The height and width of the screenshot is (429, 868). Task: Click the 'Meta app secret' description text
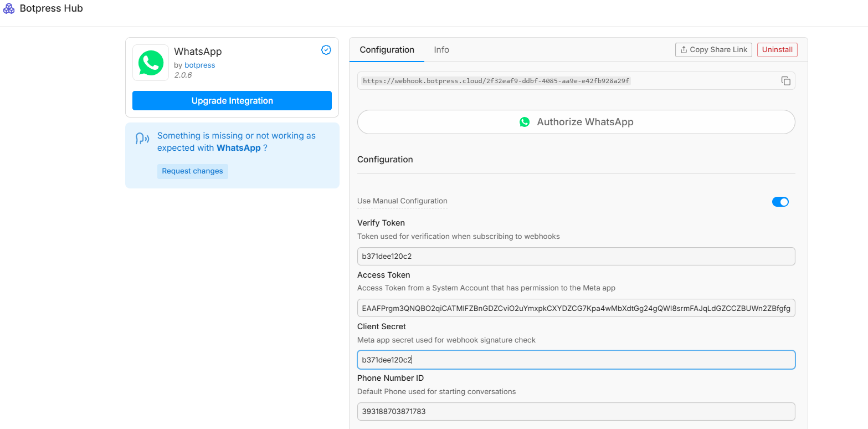(x=446, y=340)
